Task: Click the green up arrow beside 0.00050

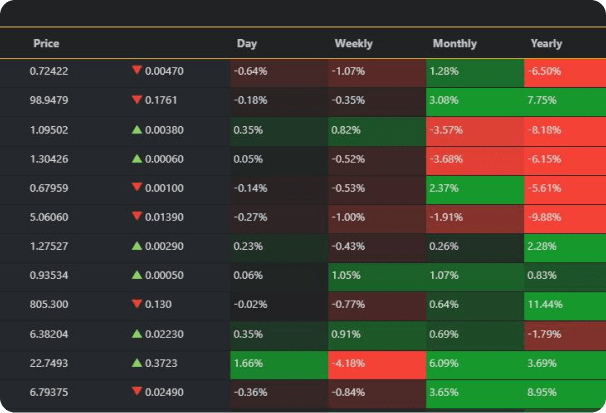Action: coord(136,275)
